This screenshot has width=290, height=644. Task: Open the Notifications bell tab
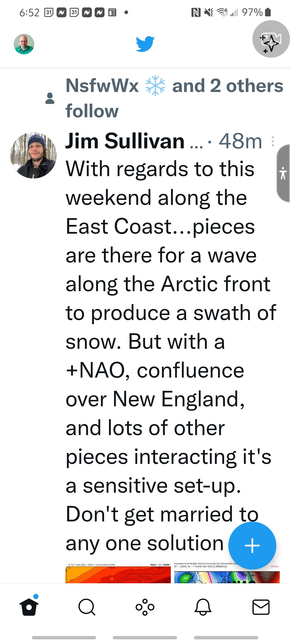(203, 607)
